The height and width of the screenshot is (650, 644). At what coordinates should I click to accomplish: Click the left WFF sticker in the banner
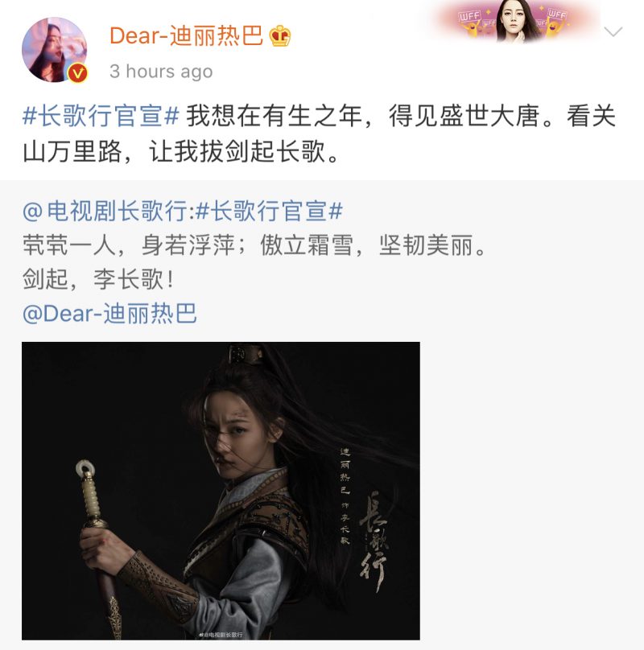tap(471, 23)
